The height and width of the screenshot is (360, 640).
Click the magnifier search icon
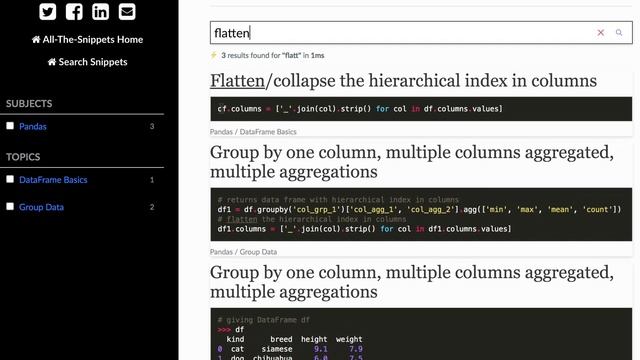[x=619, y=33]
